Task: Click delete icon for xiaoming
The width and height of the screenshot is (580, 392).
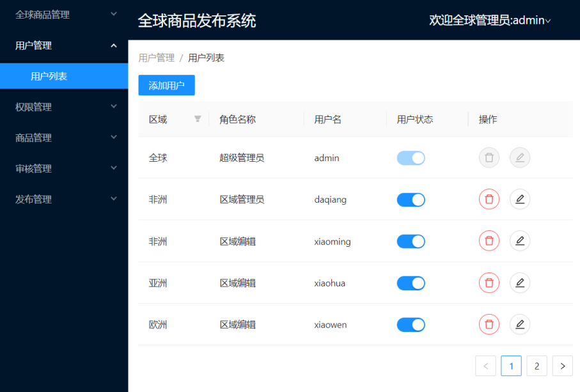Action: click(x=489, y=241)
